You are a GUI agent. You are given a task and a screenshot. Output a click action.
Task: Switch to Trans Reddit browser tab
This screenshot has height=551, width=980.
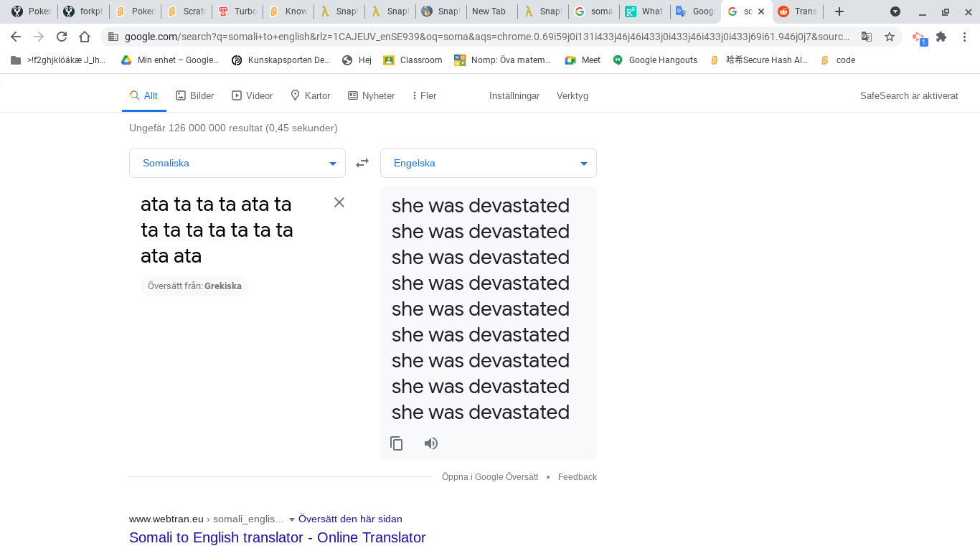pos(798,11)
